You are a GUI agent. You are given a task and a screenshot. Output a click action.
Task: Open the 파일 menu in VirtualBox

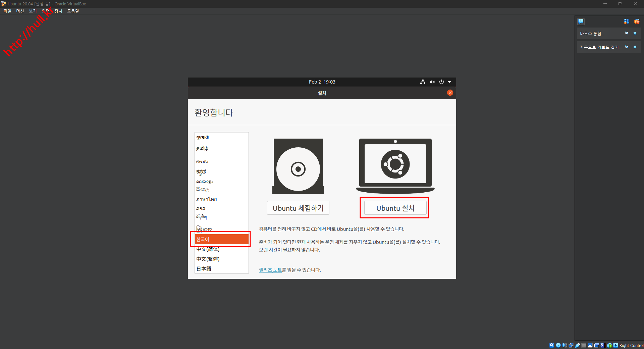[7, 11]
